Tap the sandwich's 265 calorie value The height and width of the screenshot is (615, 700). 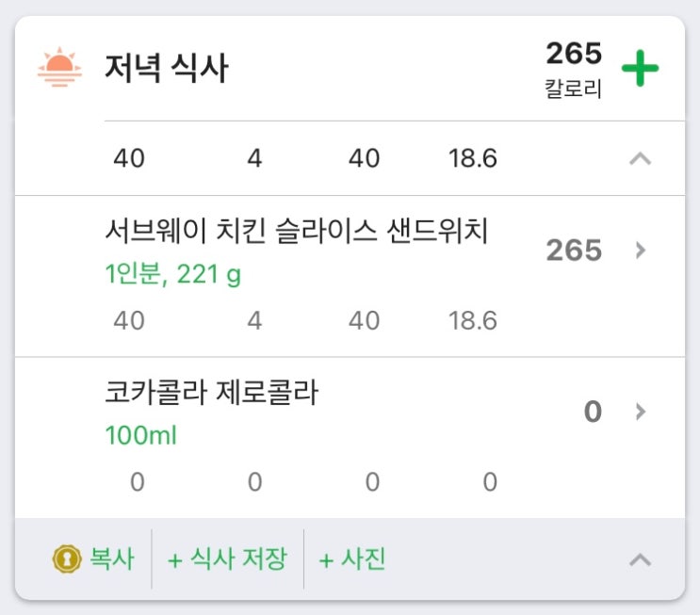[x=573, y=251]
